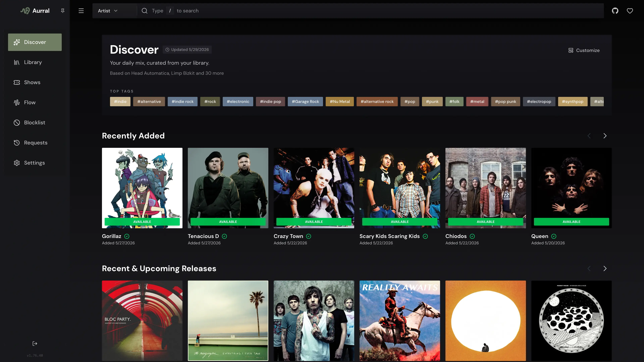This screenshot has height=362, width=644.
Task: Toggle the sidebar pin icon
Action: pyautogui.click(x=63, y=11)
